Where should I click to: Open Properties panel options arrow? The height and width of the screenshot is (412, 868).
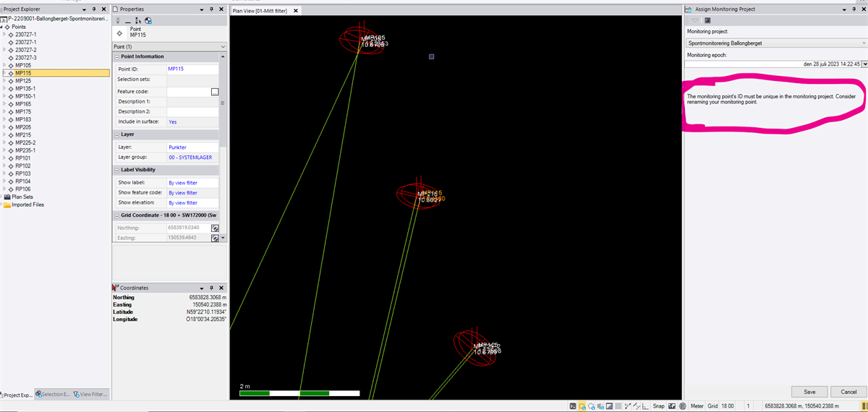(x=201, y=9)
